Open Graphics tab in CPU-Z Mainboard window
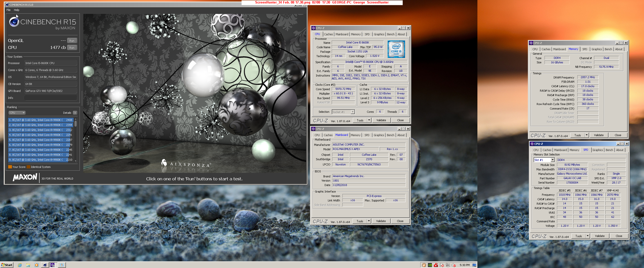Viewport: 644px width, 268px height. tap(379, 135)
